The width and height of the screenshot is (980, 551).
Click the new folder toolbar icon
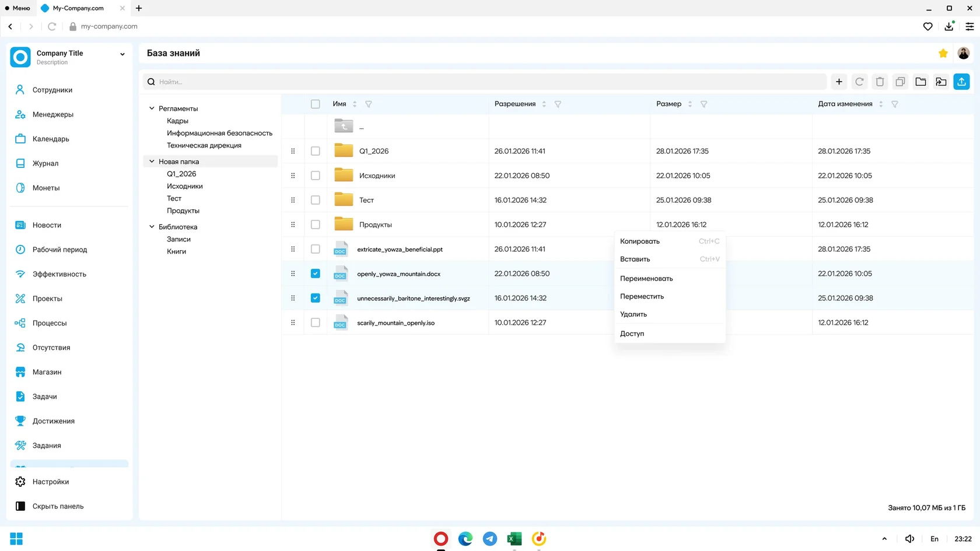tap(921, 82)
